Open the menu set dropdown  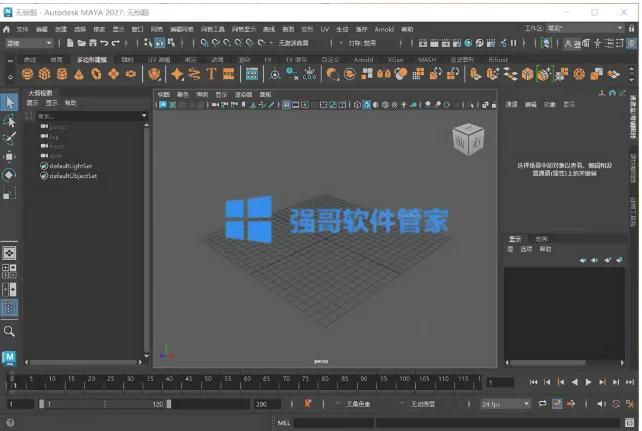coord(28,43)
